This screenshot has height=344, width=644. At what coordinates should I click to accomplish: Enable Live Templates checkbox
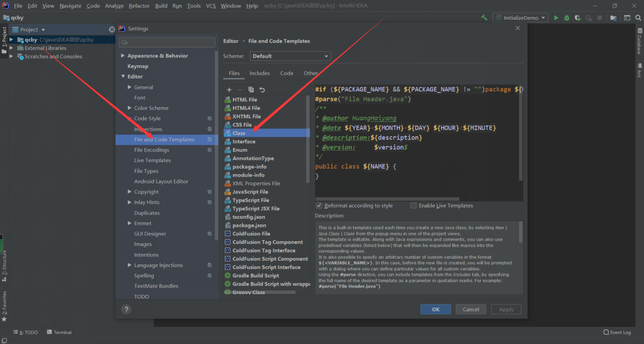pos(413,206)
